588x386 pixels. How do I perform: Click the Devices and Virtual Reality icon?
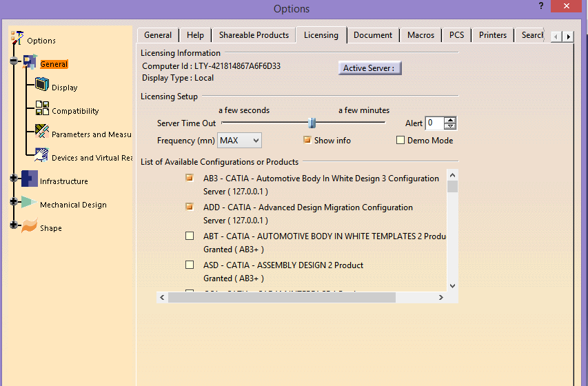(x=41, y=154)
